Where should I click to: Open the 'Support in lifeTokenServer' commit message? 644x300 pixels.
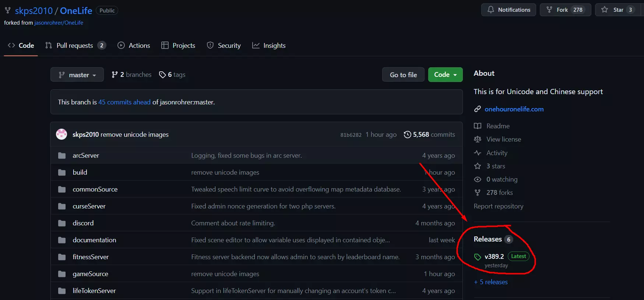pos(293,291)
